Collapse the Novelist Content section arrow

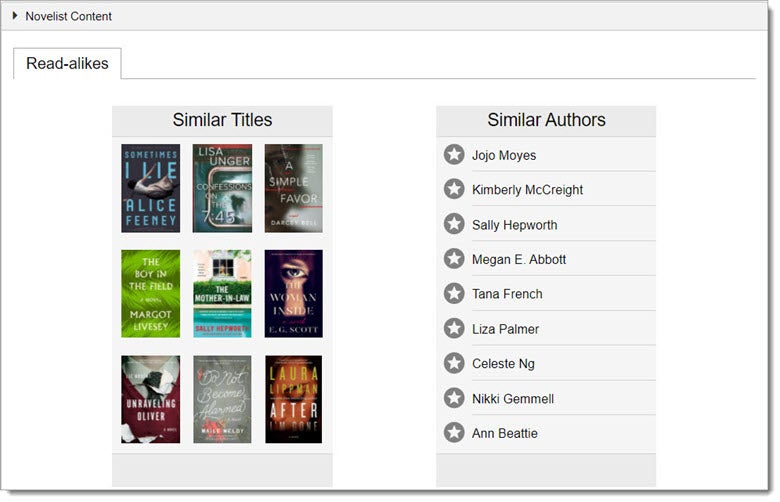pyautogui.click(x=15, y=16)
